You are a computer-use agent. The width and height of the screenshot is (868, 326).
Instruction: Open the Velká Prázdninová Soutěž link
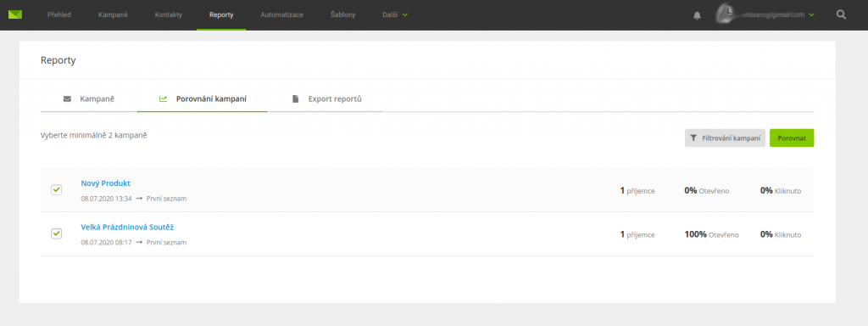point(127,228)
